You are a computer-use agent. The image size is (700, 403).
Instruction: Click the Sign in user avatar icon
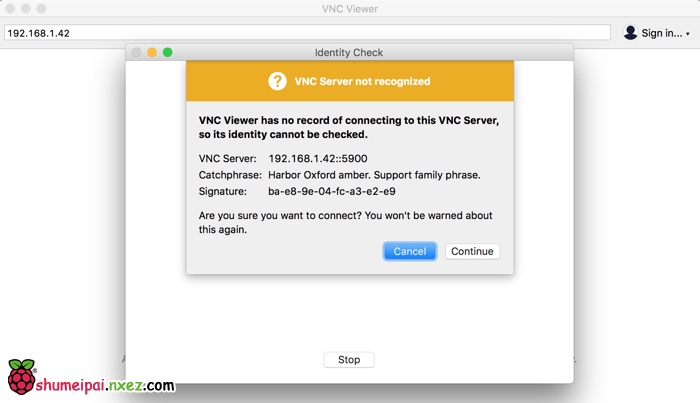(x=630, y=33)
